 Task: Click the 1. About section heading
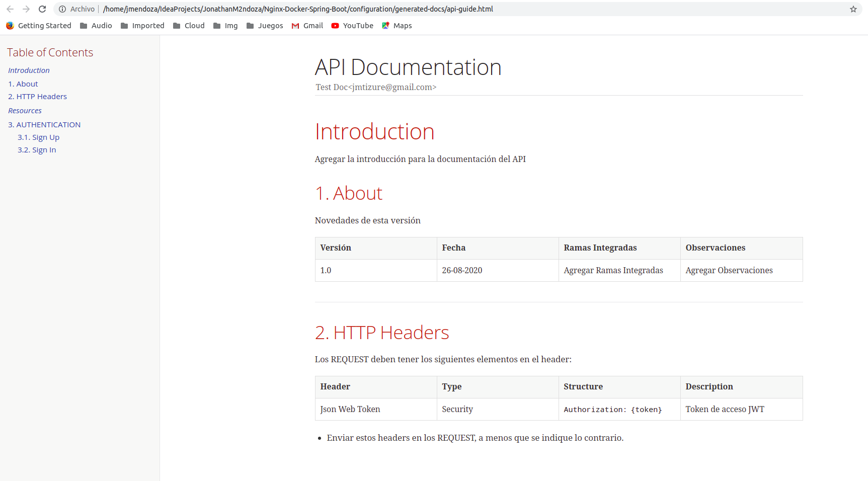(x=349, y=194)
